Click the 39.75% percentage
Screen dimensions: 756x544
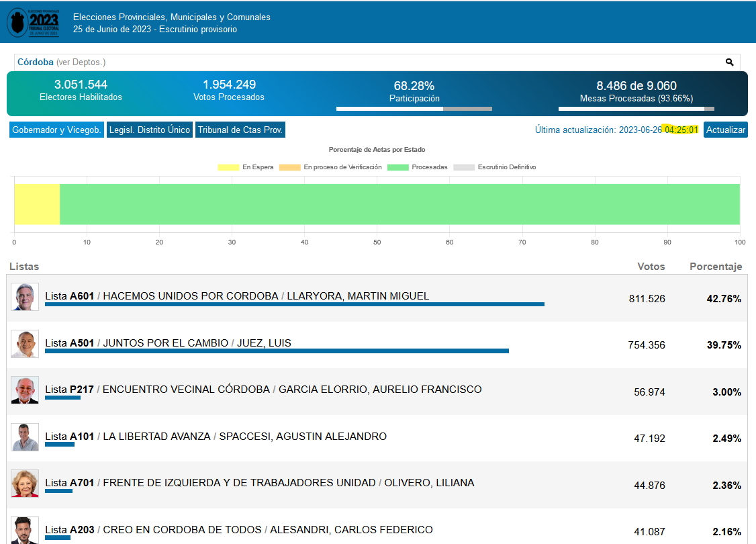coord(724,345)
